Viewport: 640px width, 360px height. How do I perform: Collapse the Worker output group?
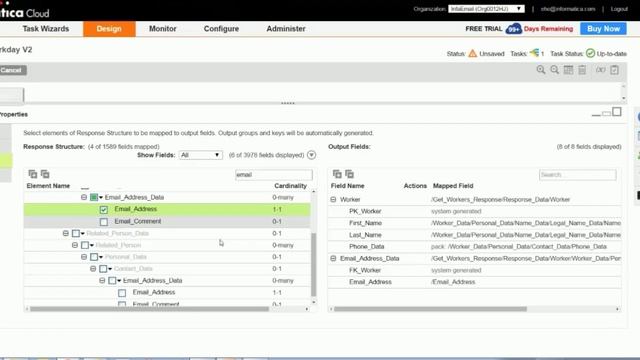click(x=333, y=200)
